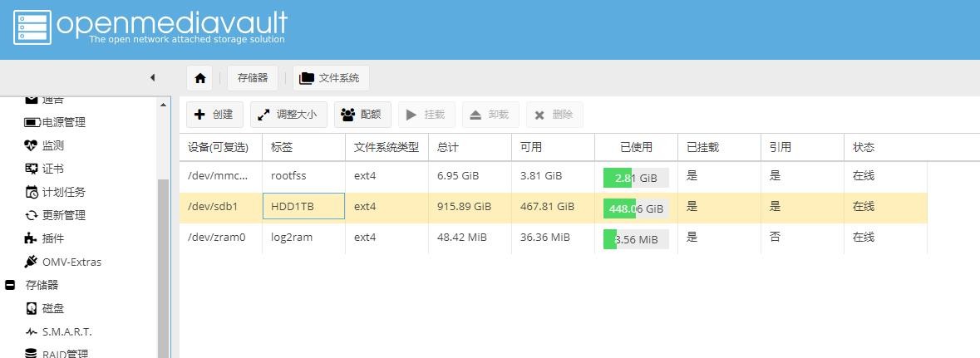
Task: Click the heartbeat icon beside 监测
Action: pos(32,145)
